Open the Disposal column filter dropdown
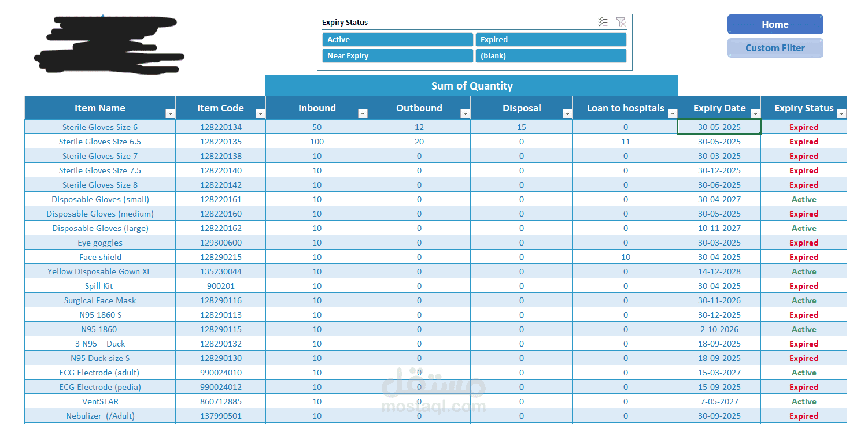Image resolution: width=868 pixels, height=424 pixels. [x=567, y=114]
